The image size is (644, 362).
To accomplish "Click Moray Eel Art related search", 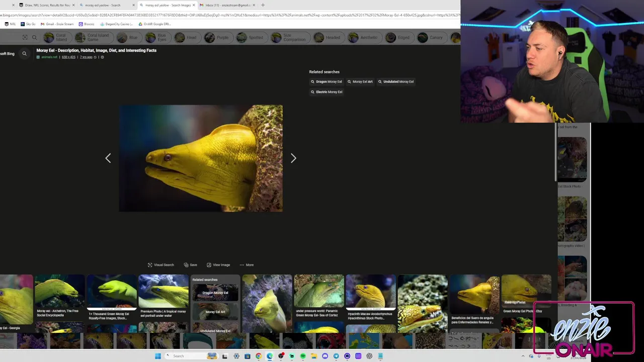I will (x=360, y=81).
